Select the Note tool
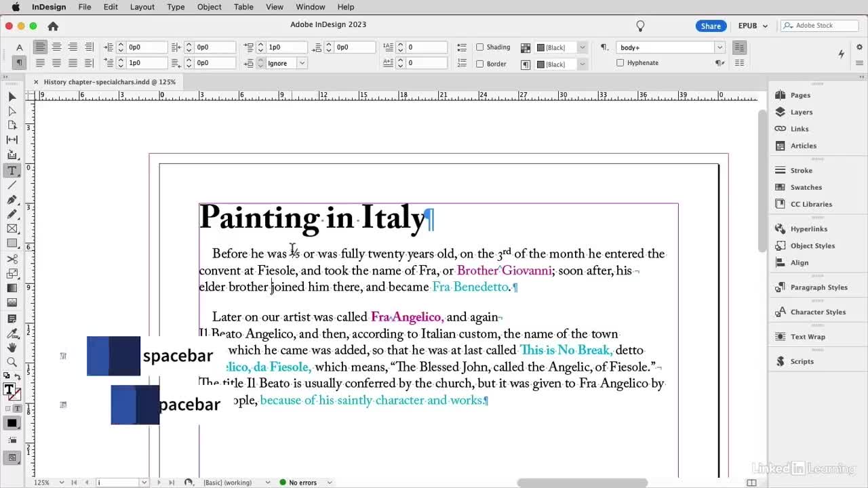 [12, 319]
